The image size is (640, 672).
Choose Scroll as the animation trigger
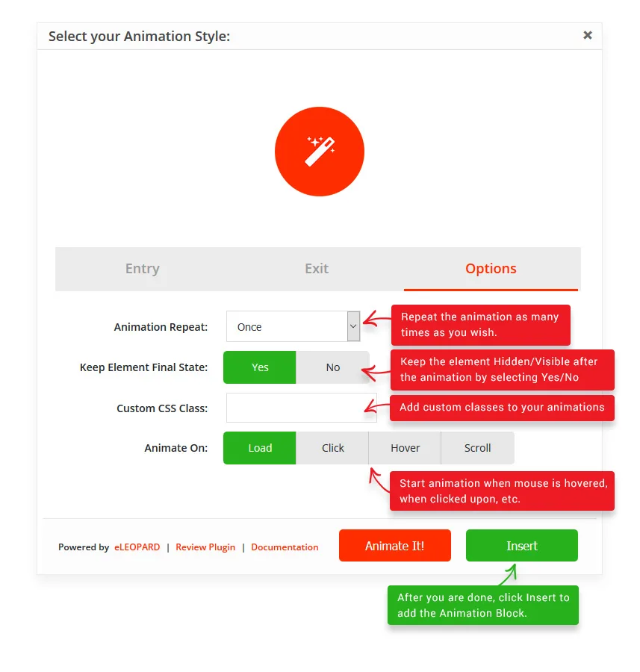tap(477, 448)
